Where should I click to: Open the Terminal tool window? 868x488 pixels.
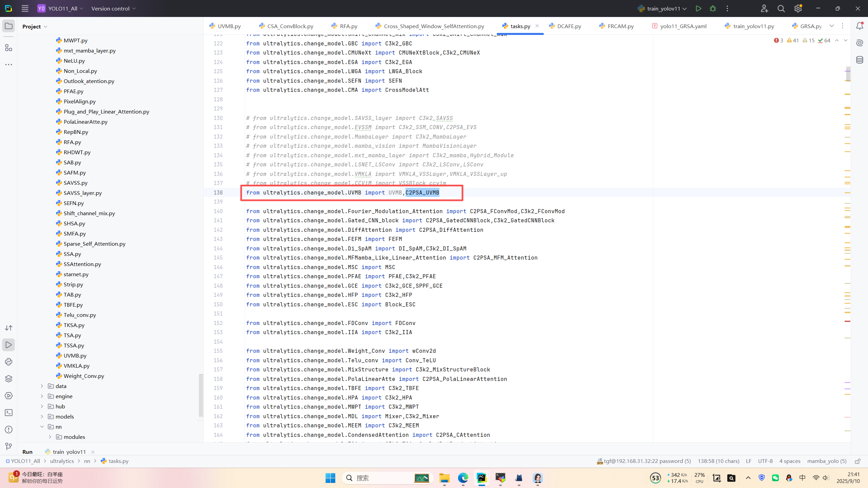pos(8,413)
